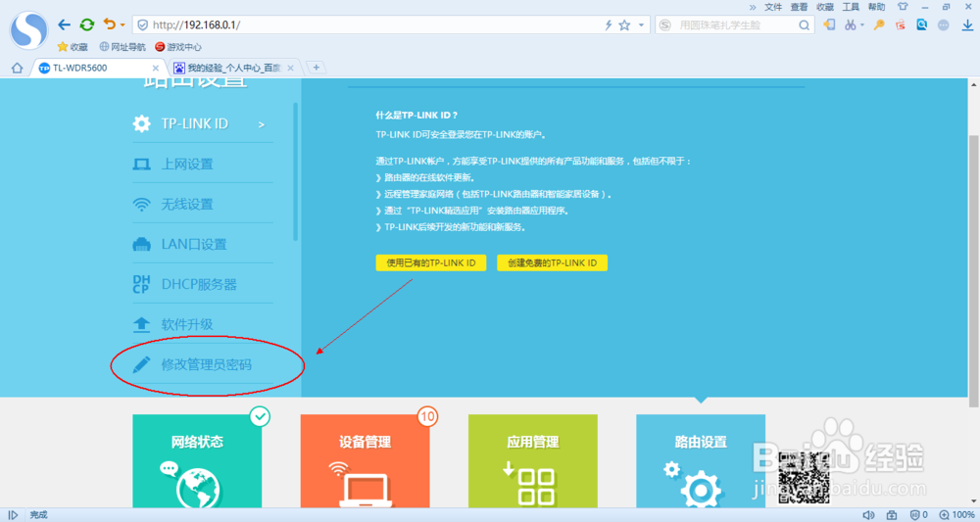Click the orange undo/restore arrow icon
Viewport: 980px width, 522px height.
(110, 24)
